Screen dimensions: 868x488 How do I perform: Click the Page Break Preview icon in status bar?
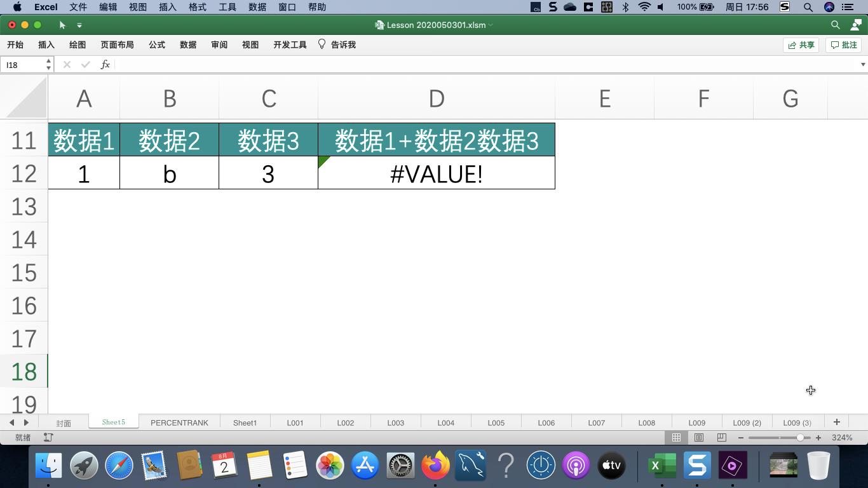pyautogui.click(x=721, y=437)
